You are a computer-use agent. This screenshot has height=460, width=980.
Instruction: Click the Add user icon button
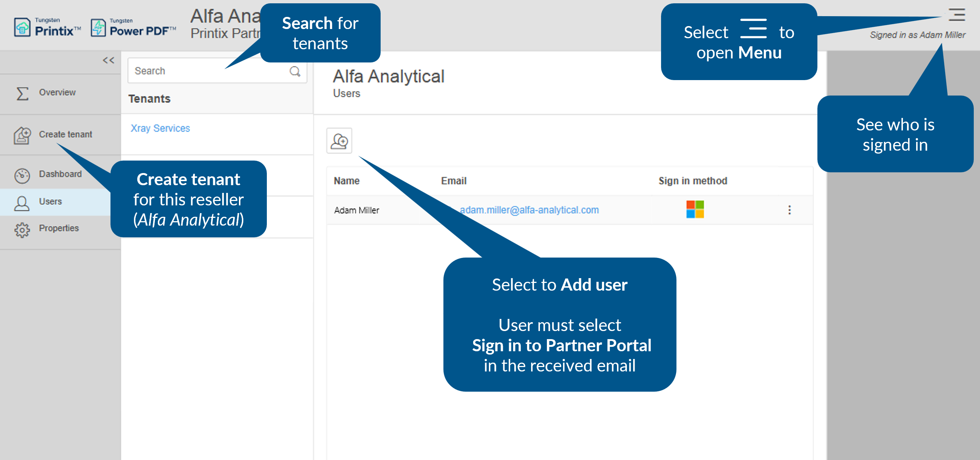pos(339,141)
